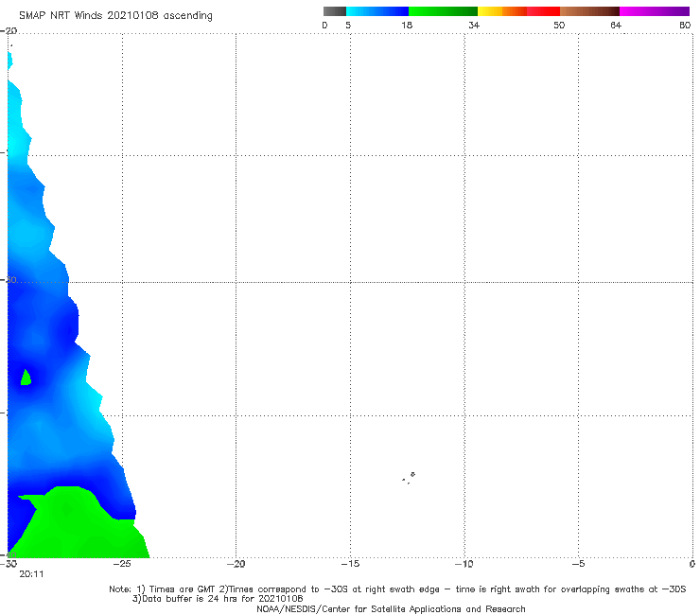Click the colorbar label '50'
Viewport: 700px width, 615px height.
pos(559,26)
